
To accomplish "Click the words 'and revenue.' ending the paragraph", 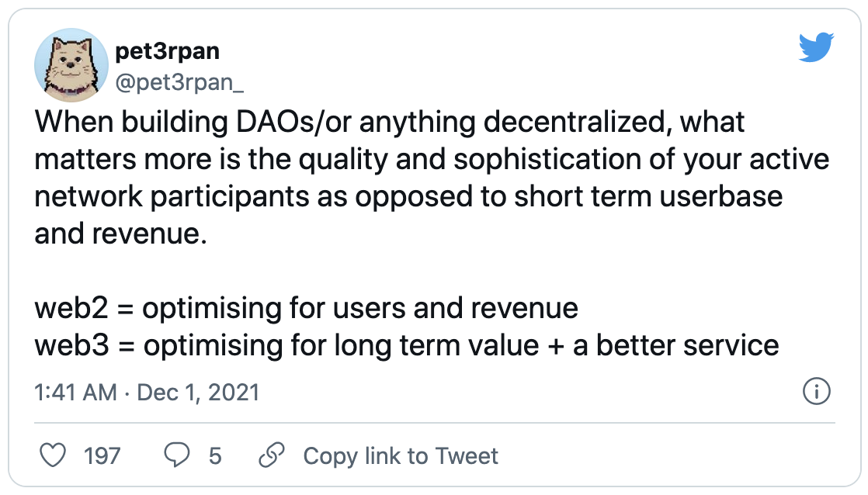I will point(121,234).
